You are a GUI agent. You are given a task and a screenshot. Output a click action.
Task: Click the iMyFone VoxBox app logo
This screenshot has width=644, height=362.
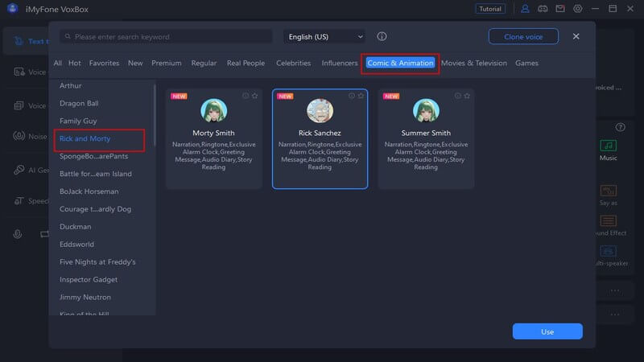12,9
